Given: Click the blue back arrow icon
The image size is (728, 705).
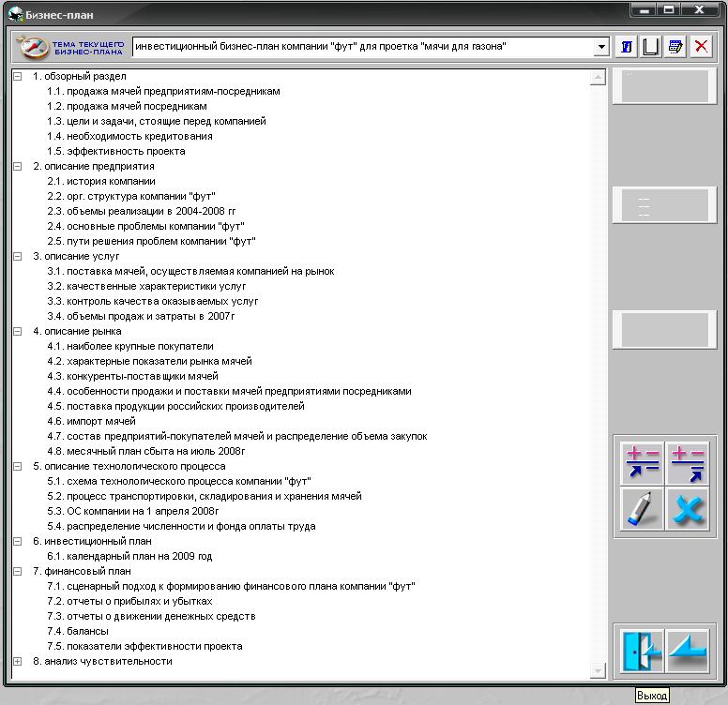Looking at the screenshot, I should 688,651.
